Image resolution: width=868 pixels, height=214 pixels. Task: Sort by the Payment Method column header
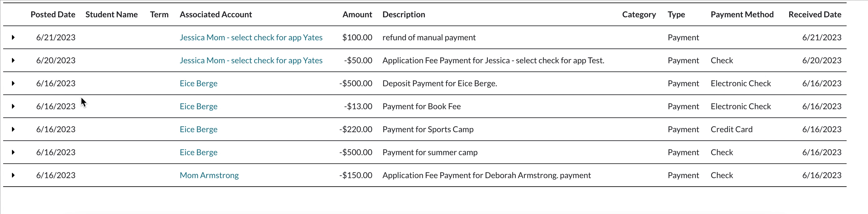pyautogui.click(x=742, y=14)
